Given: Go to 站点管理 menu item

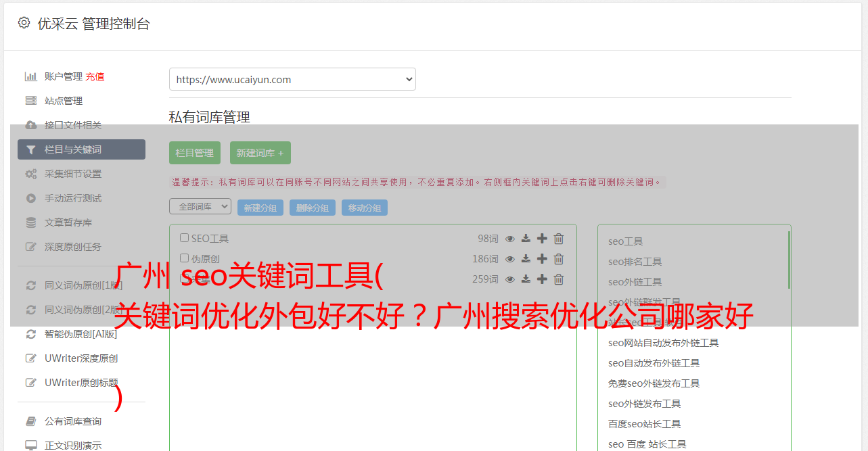Looking at the screenshot, I should 64,101.
